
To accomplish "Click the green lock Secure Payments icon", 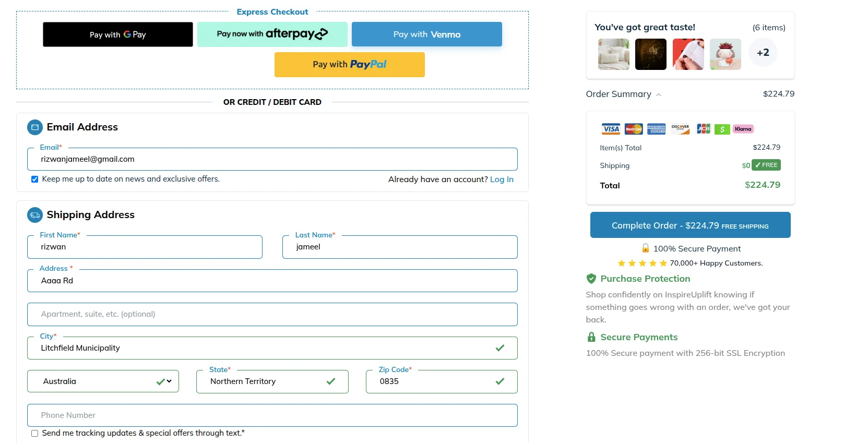I will 591,337.
